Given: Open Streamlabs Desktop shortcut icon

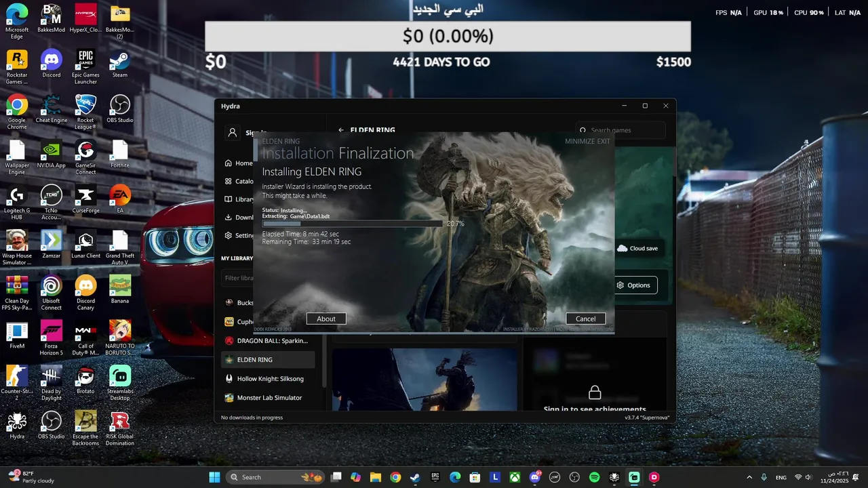Looking at the screenshot, I should pyautogui.click(x=120, y=383).
